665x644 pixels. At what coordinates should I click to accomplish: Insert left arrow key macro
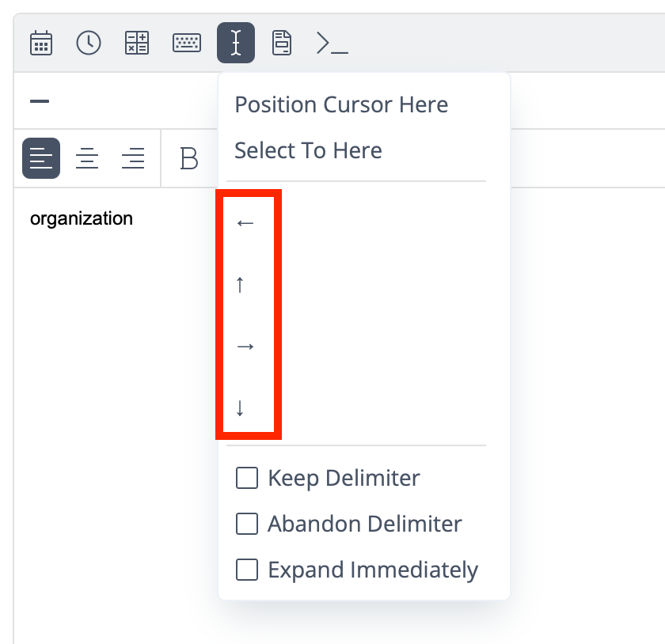(x=245, y=223)
